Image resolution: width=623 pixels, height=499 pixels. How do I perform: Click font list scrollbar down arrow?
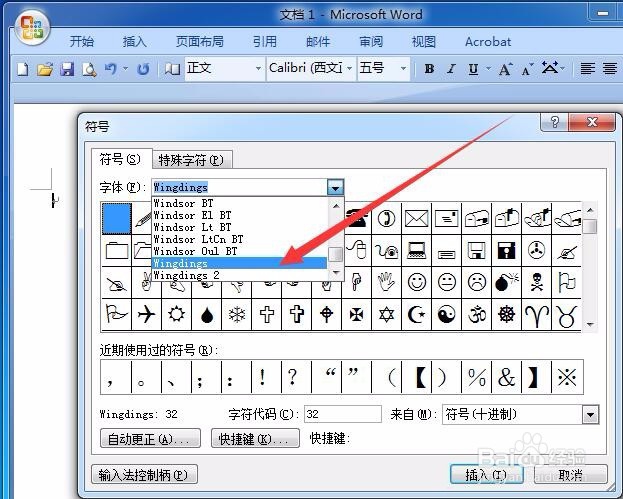point(336,273)
